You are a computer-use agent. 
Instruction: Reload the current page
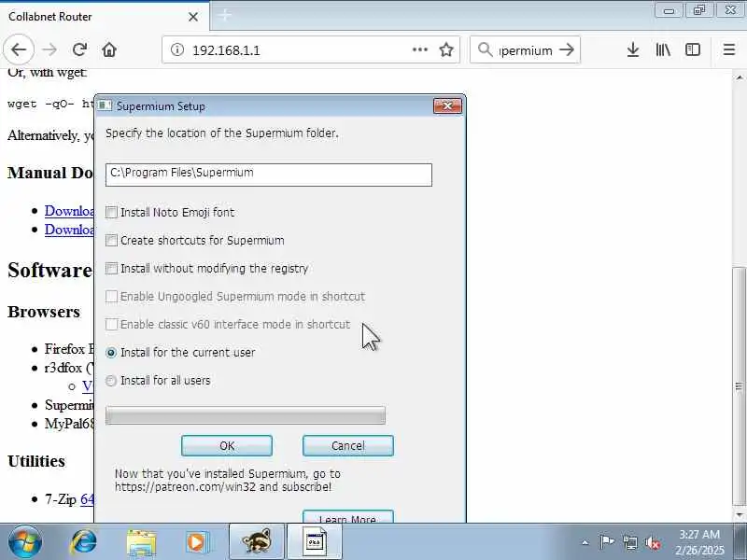79,49
